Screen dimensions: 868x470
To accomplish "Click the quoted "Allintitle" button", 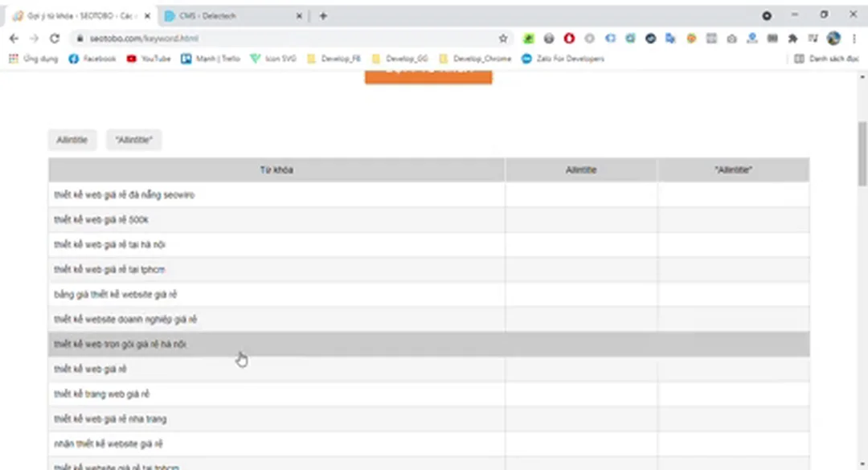I will point(134,140).
